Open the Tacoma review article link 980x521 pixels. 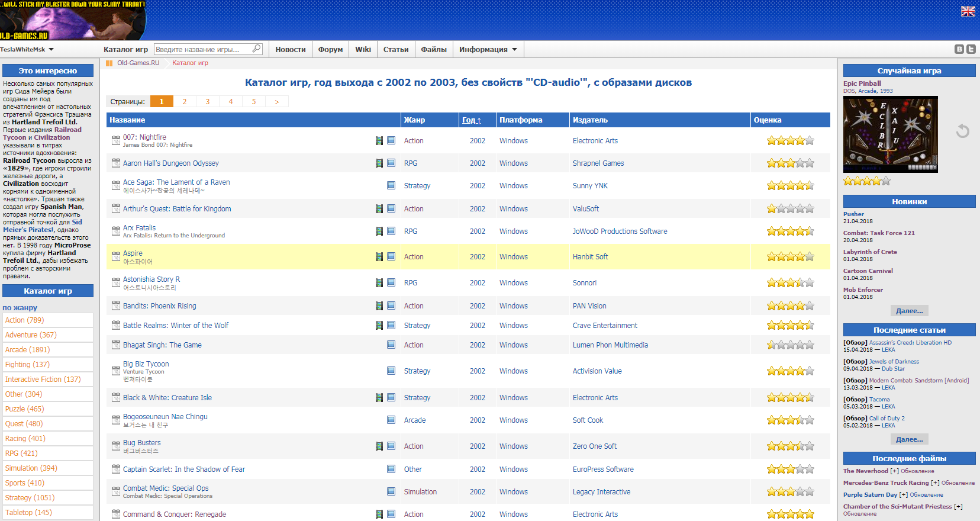(879, 400)
